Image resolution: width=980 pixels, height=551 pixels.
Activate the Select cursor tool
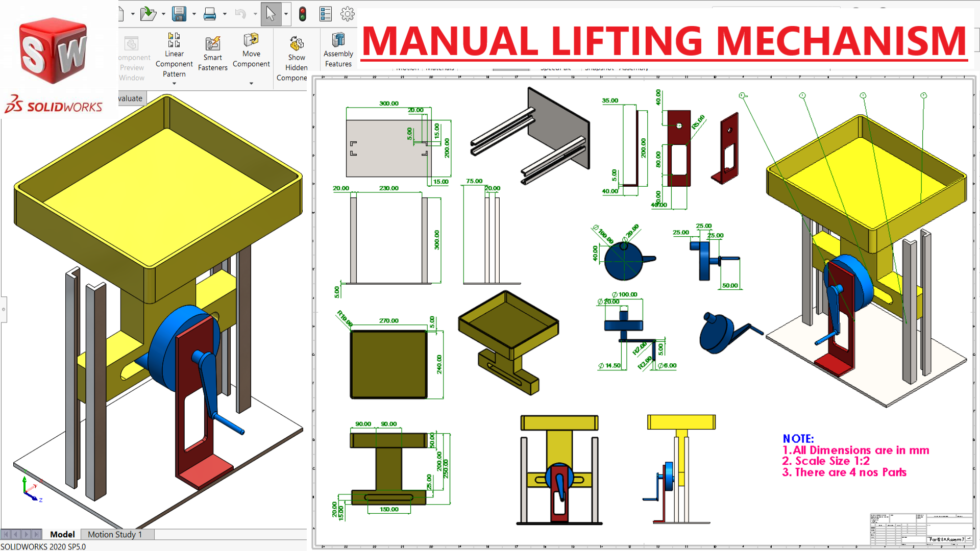pyautogui.click(x=271, y=14)
